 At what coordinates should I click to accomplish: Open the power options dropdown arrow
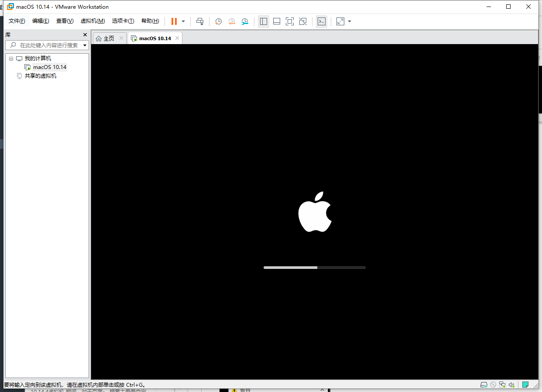click(x=183, y=21)
